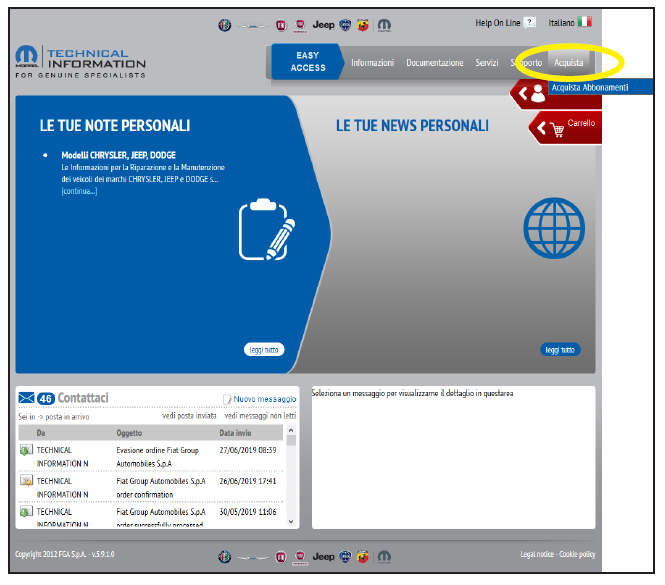Sort messages by Da column header
Viewport: 665px width, 585px height.
(x=41, y=433)
